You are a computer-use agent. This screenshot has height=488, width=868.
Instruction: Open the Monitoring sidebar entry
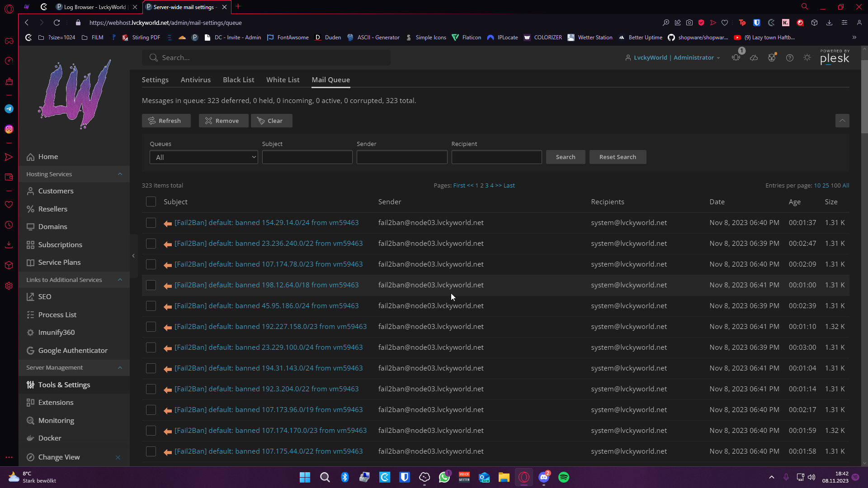point(56,420)
